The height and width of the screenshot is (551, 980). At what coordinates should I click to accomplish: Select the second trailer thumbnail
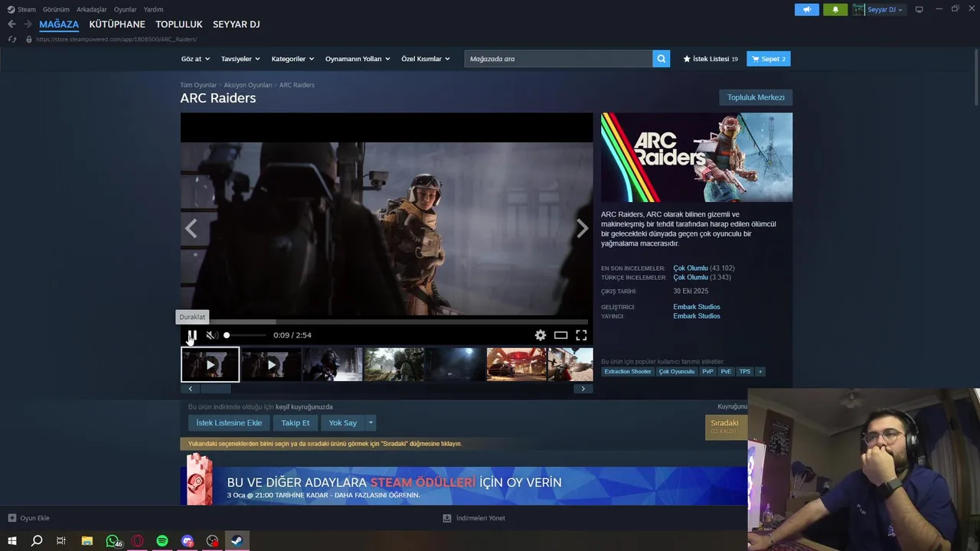(271, 364)
